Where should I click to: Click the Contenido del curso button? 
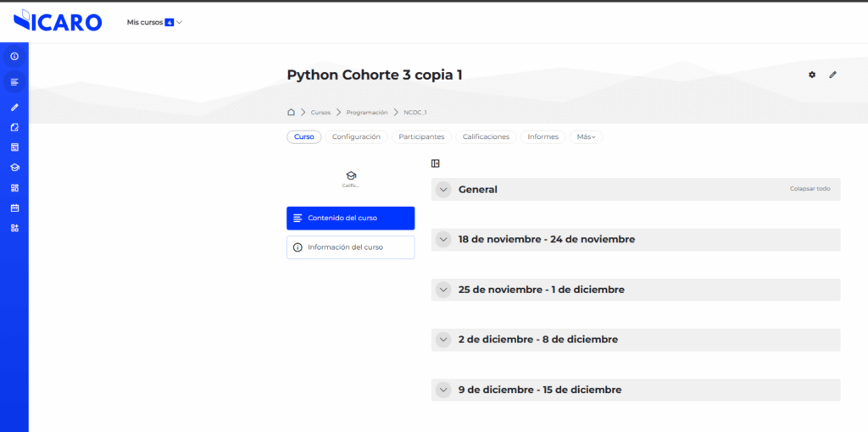point(350,219)
